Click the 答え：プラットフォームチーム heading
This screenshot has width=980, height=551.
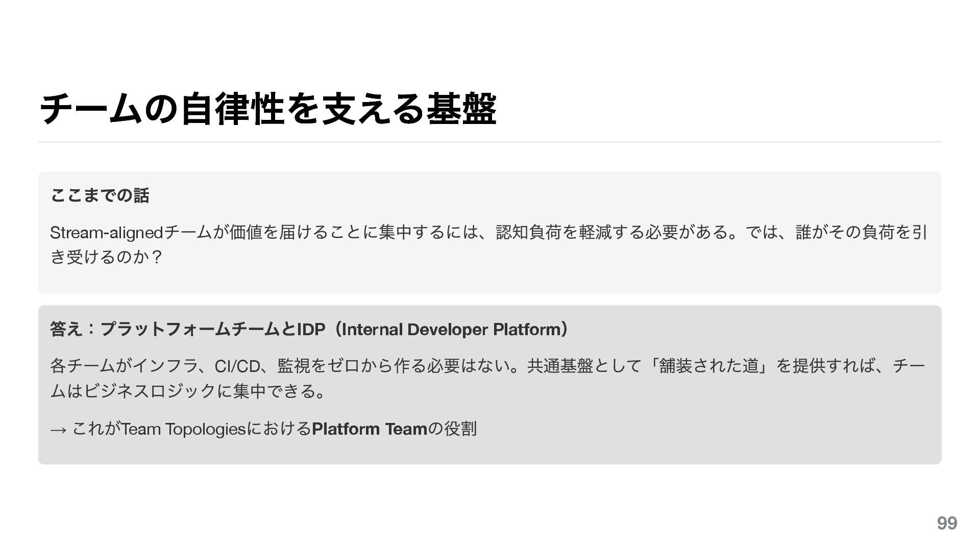166,329
